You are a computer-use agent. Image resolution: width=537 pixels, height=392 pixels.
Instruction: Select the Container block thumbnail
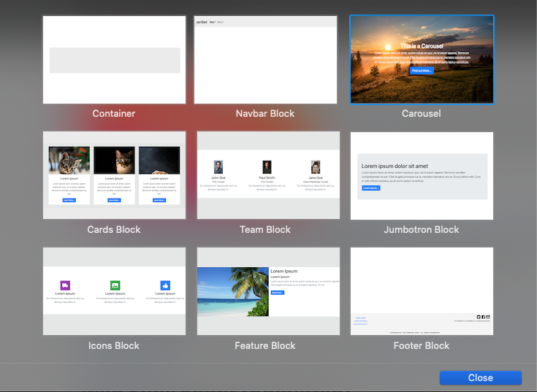coord(114,60)
